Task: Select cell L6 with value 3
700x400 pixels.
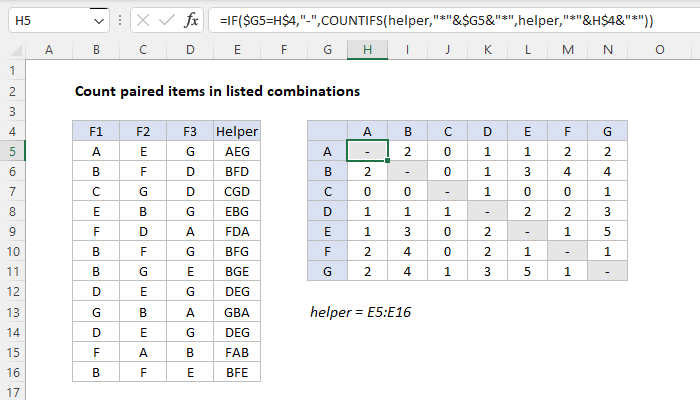Action: point(528,171)
